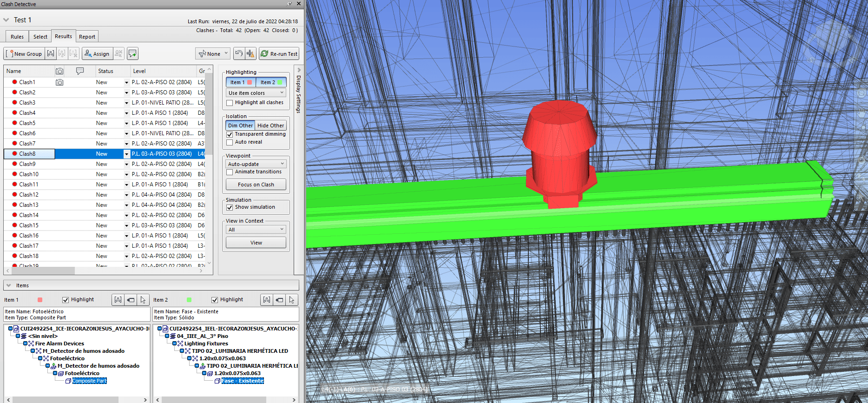868x403 pixels.
Task: Click Item 1 Select in Scene arrow icon
Action: 143,300
